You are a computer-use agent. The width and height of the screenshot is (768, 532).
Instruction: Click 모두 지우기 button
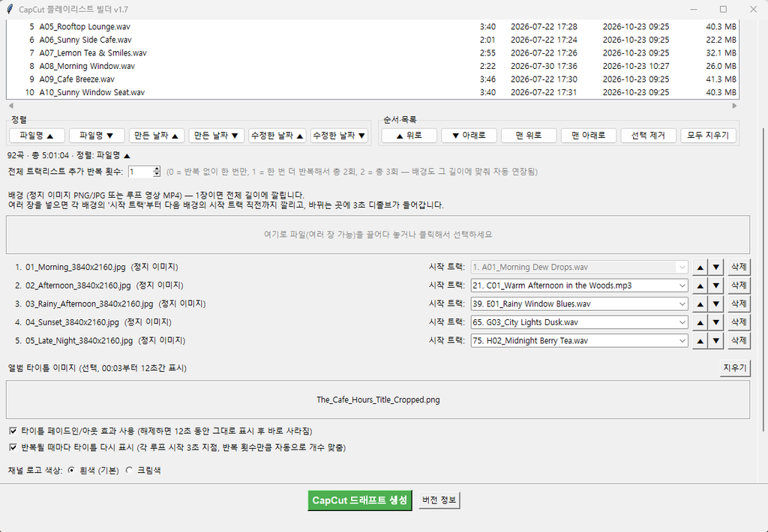click(x=708, y=136)
